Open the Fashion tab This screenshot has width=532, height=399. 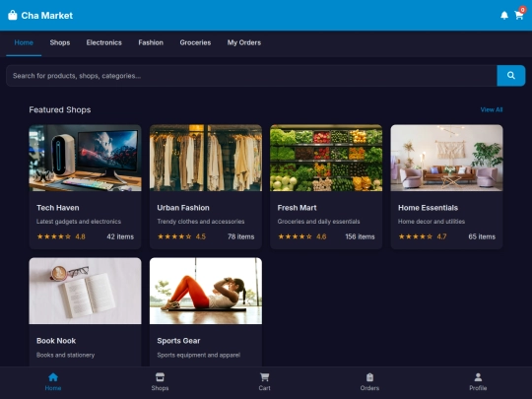click(x=151, y=42)
